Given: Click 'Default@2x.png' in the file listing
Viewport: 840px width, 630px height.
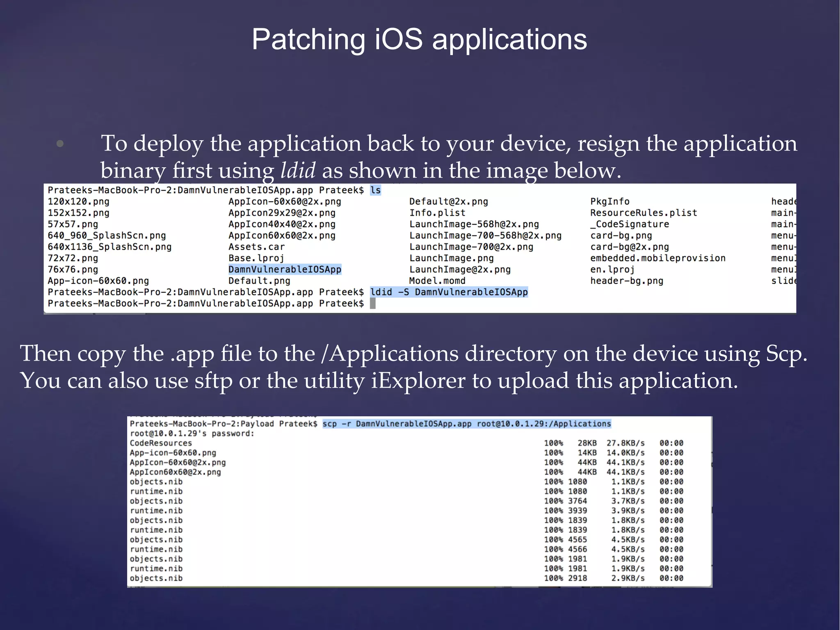Looking at the screenshot, I should (x=449, y=202).
